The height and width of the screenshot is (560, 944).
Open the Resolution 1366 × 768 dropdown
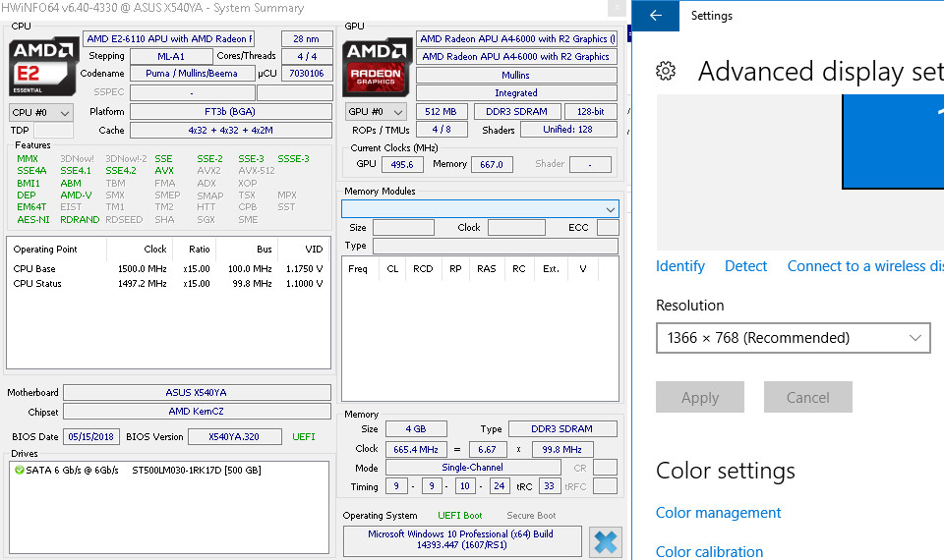(793, 338)
